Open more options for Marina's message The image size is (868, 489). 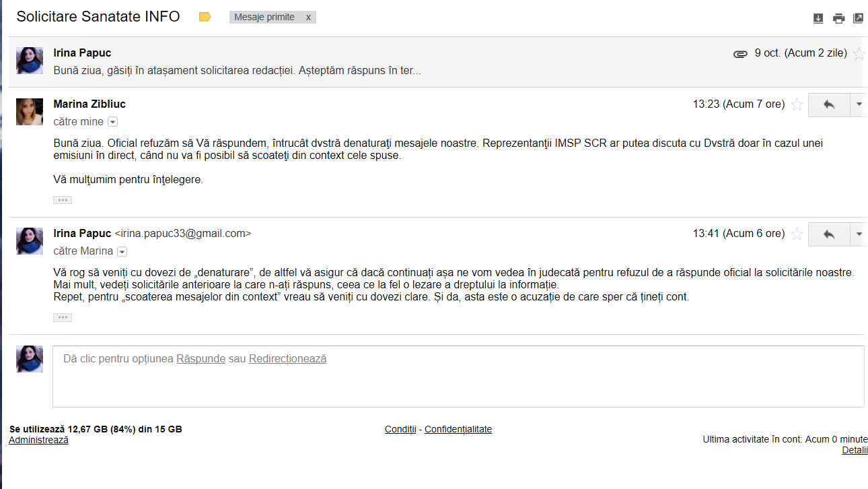pos(859,104)
